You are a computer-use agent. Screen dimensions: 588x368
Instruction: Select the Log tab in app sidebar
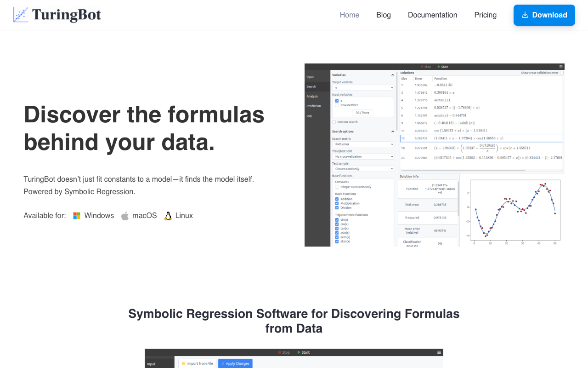coord(317,115)
